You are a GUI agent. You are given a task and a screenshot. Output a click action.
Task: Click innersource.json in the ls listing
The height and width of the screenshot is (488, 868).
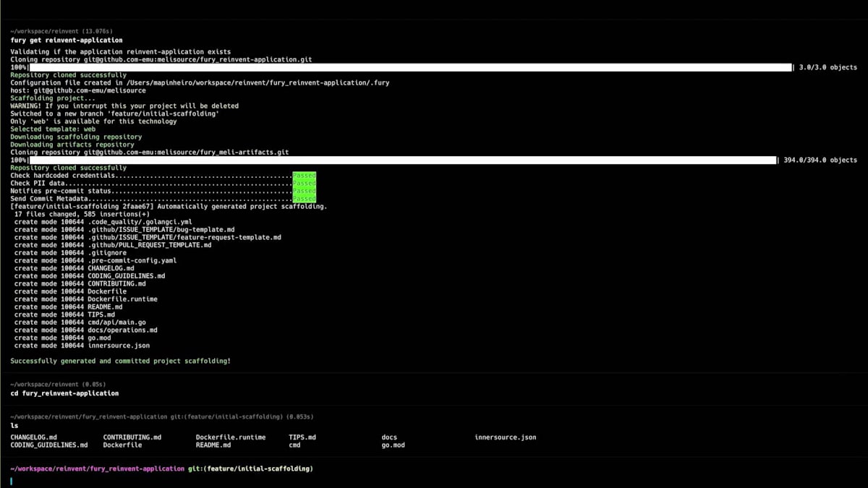pos(506,437)
